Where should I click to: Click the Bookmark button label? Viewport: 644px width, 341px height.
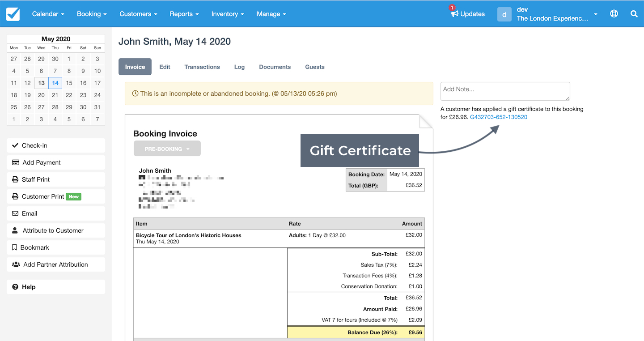pyautogui.click(x=35, y=247)
